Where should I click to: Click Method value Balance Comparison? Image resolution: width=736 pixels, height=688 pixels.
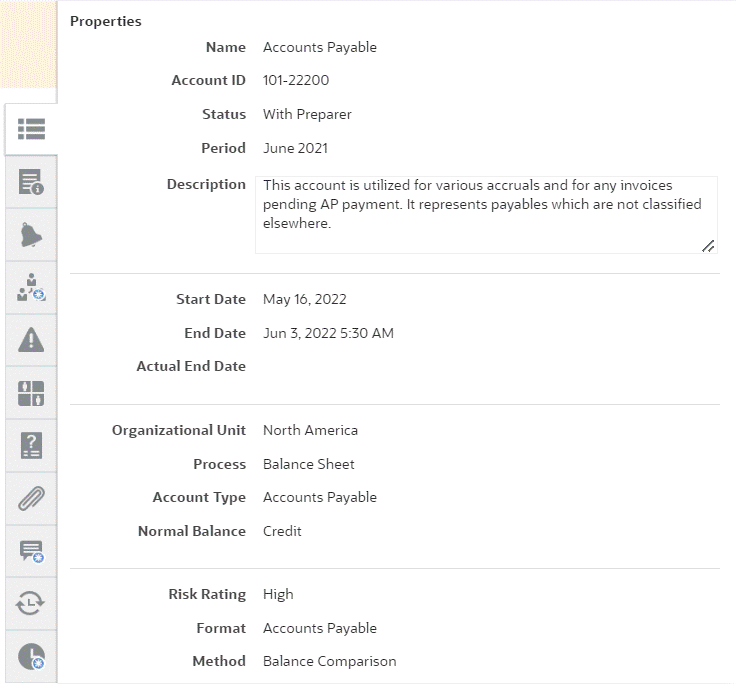tap(330, 661)
